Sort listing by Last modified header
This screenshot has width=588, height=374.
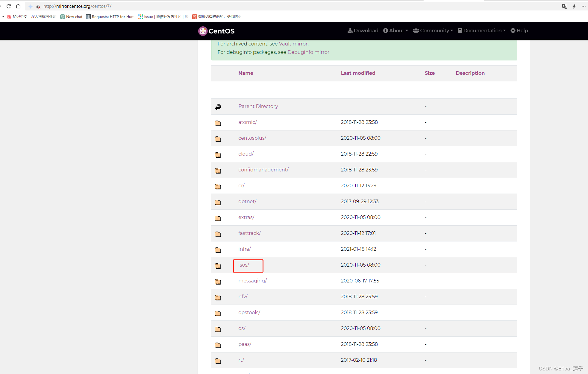[x=358, y=73]
